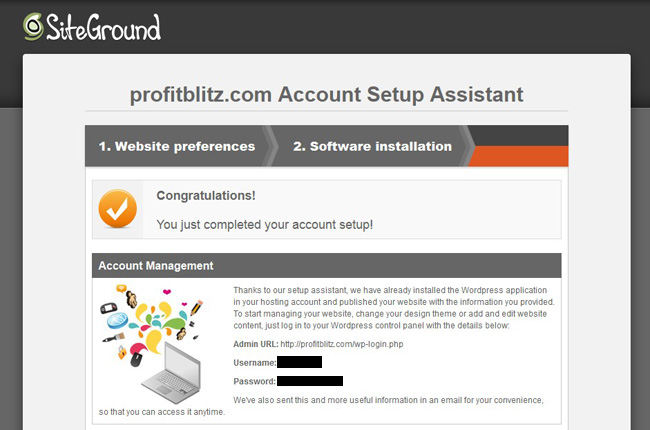
Task: Click the laptop illustration
Action: click(x=171, y=373)
